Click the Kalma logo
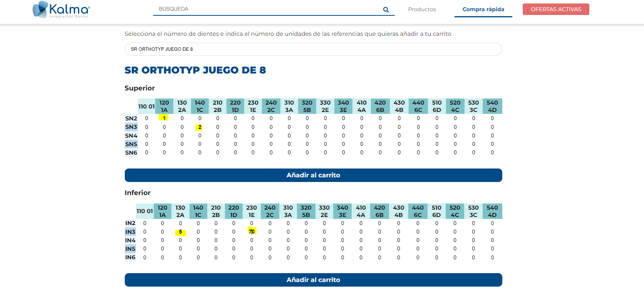644x297 pixels. (x=61, y=9)
